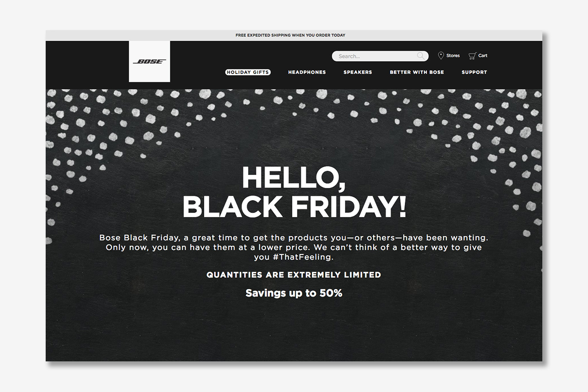Open the Holiday Gifts menu
Viewport: 588px width, 392px height.
248,72
